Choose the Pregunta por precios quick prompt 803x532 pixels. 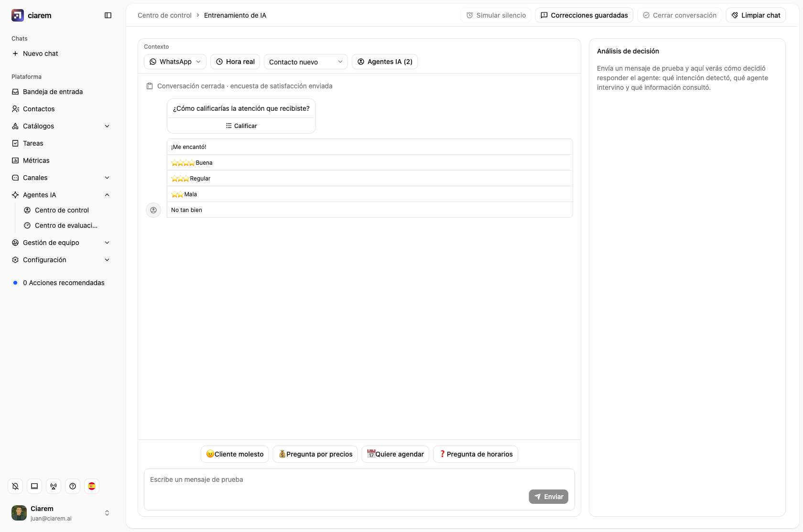pyautogui.click(x=315, y=454)
